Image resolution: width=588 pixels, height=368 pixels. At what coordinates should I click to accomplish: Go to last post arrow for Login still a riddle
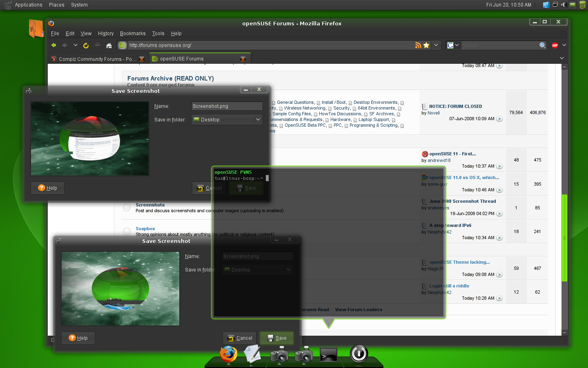pos(499,298)
